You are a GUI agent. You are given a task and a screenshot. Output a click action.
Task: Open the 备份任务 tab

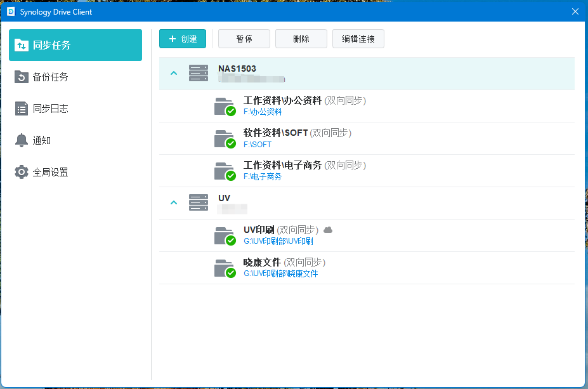pyautogui.click(x=50, y=77)
